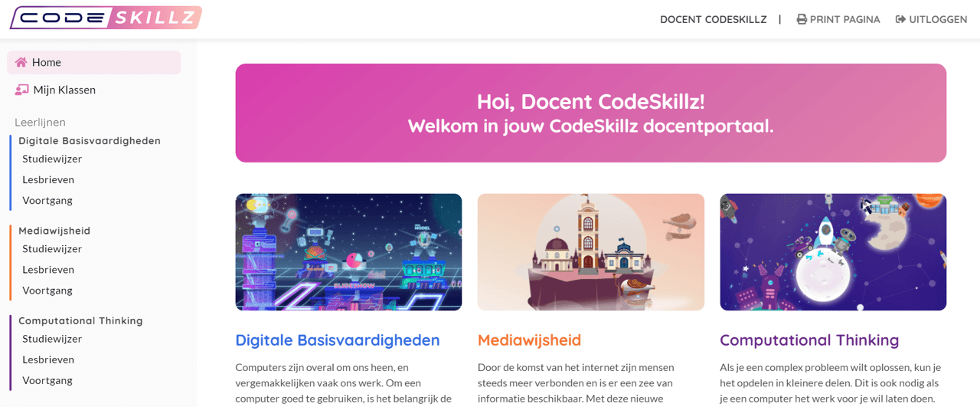Click the Uitloggen sign-out icon
The image size is (980, 407).
[900, 19]
